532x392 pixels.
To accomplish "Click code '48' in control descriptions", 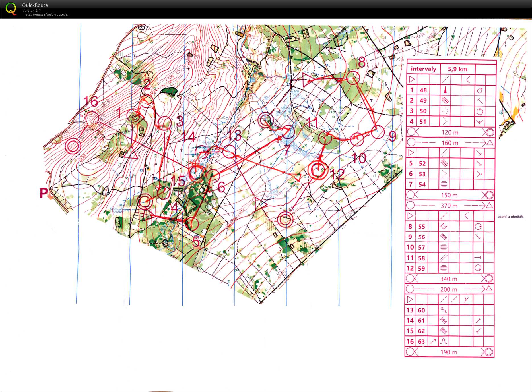I will click(x=423, y=90).
